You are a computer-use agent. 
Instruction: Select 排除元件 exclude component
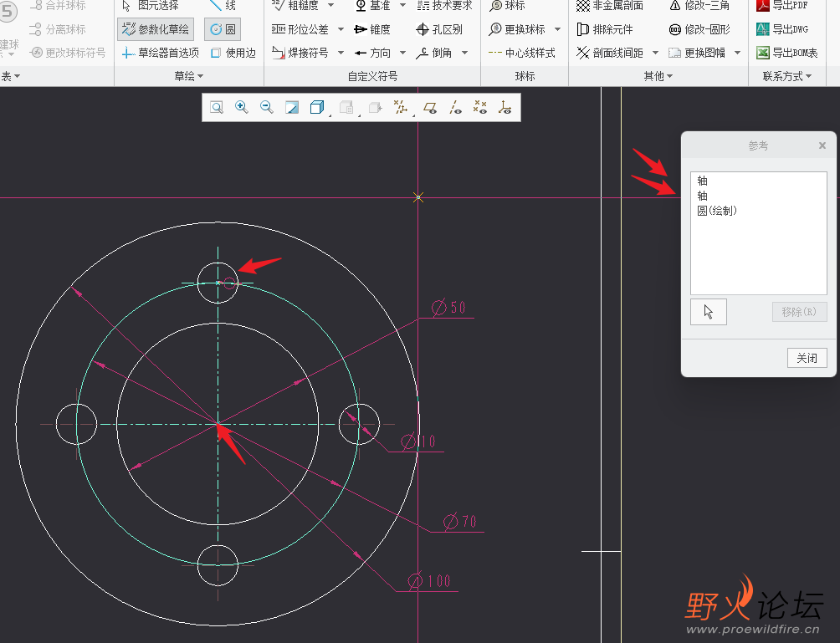(x=605, y=29)
